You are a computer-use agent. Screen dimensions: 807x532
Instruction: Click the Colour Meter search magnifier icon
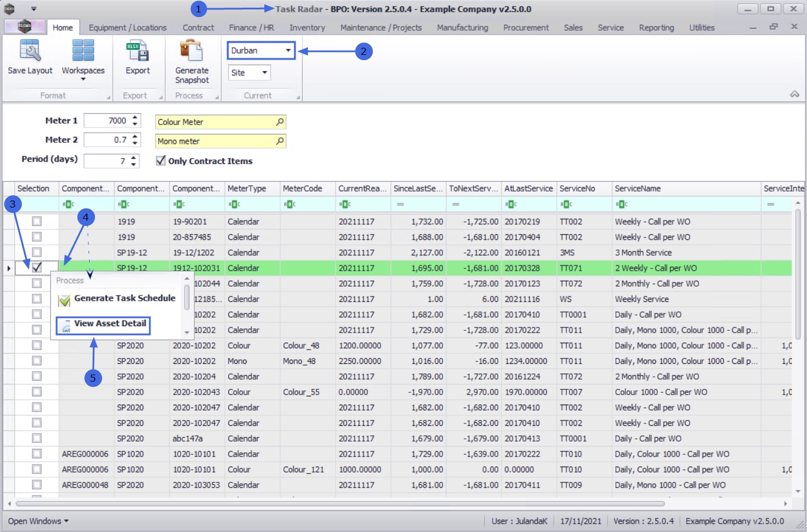coord(280,122)
